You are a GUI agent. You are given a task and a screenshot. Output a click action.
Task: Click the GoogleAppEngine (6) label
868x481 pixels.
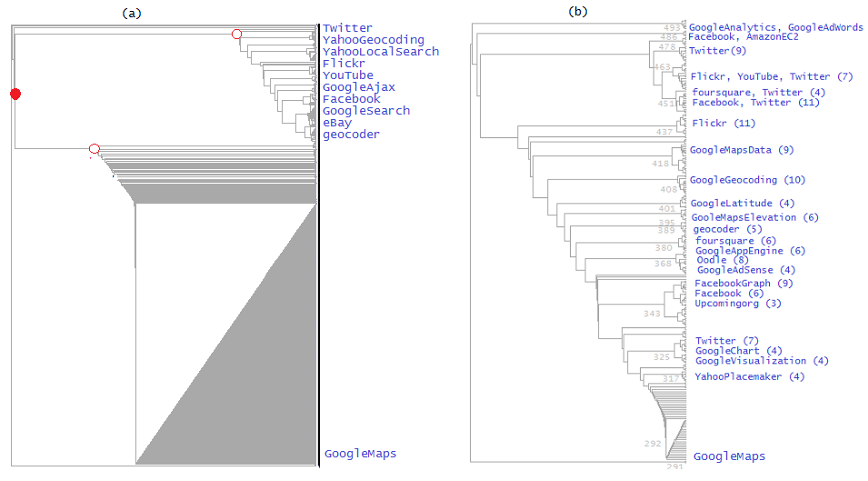click(x=750, y=251)
